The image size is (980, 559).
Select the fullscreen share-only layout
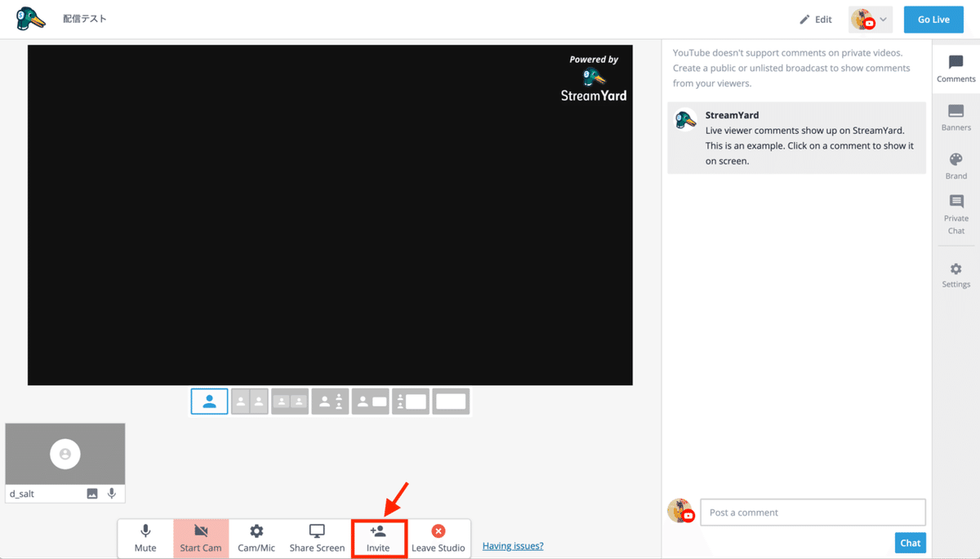451,402
